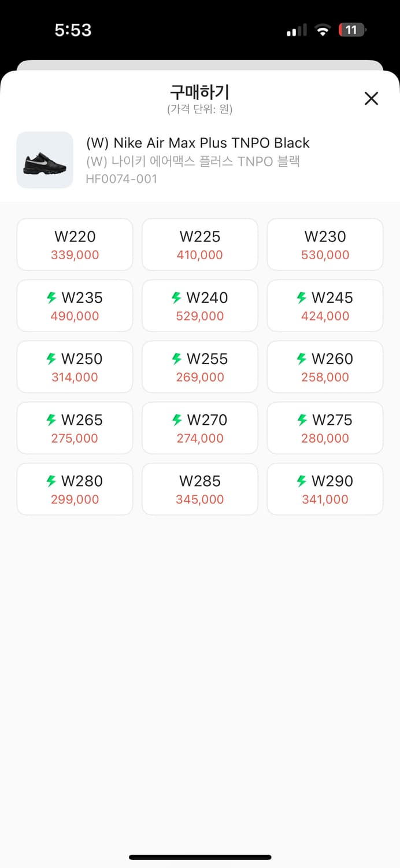400x868 pixels.
Task: Close the purchase sheet with X
Action: [371, 98]
